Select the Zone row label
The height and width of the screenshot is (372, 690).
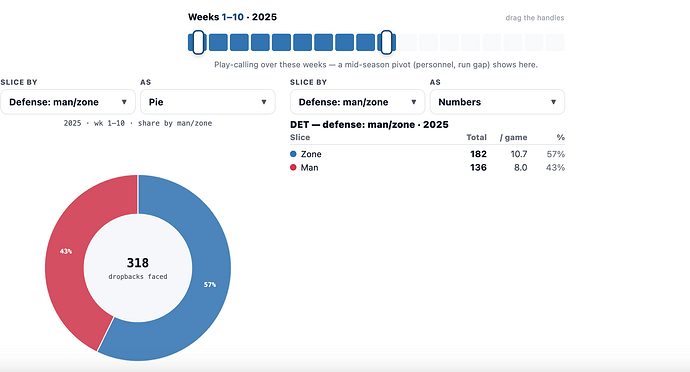point(311,154)
